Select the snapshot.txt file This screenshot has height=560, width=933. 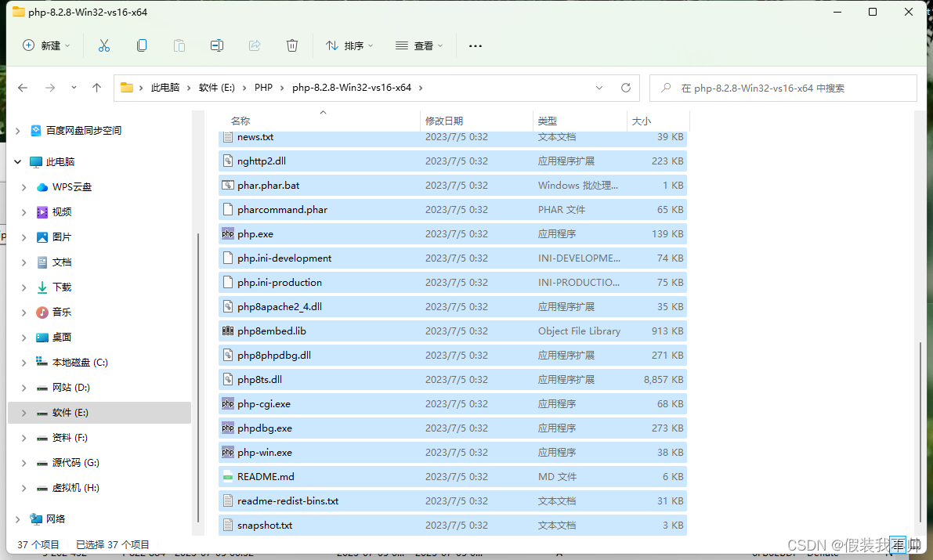pos(453,526)
